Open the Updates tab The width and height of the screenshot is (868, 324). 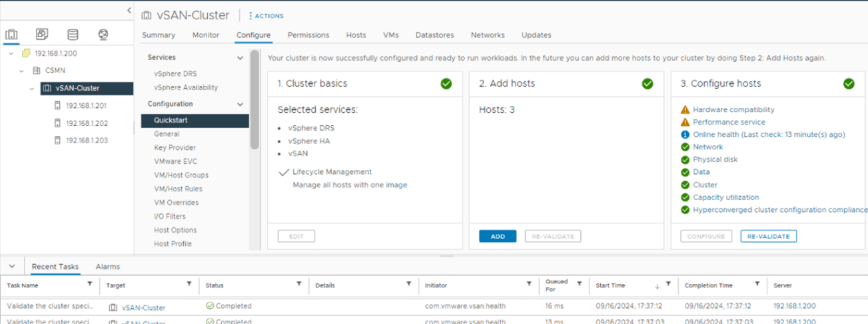(536, 35)
